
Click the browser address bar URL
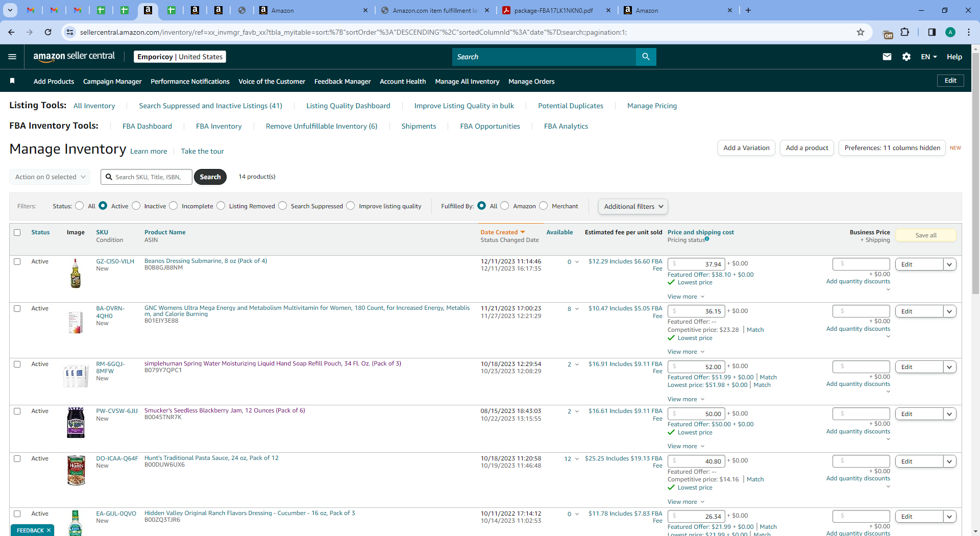pos(353,32)
